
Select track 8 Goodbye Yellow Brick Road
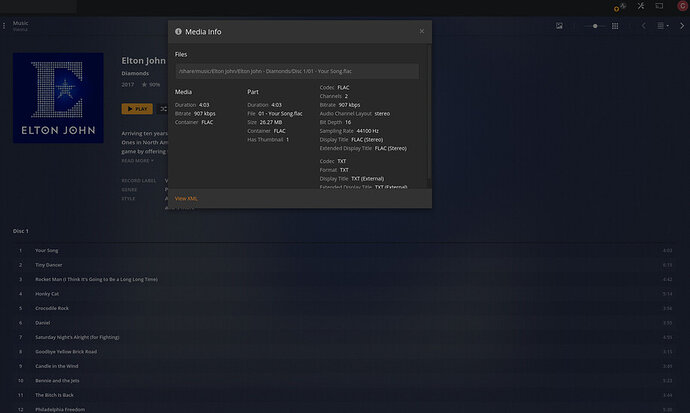(x=342, y=352)
